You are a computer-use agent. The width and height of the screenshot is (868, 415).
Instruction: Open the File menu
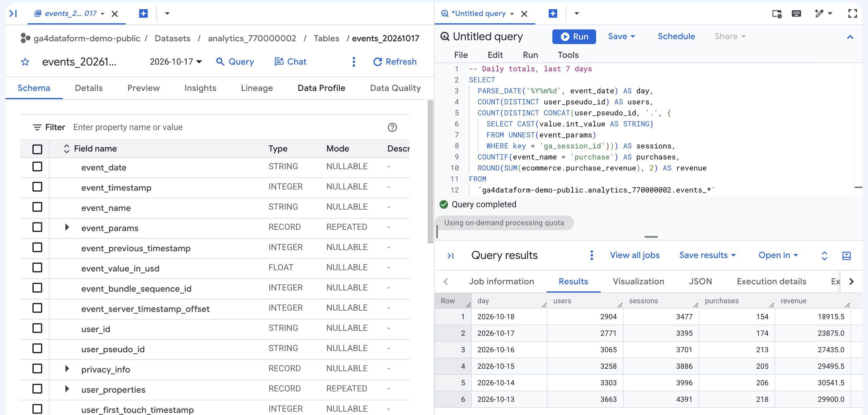click(x=461, y=55)
